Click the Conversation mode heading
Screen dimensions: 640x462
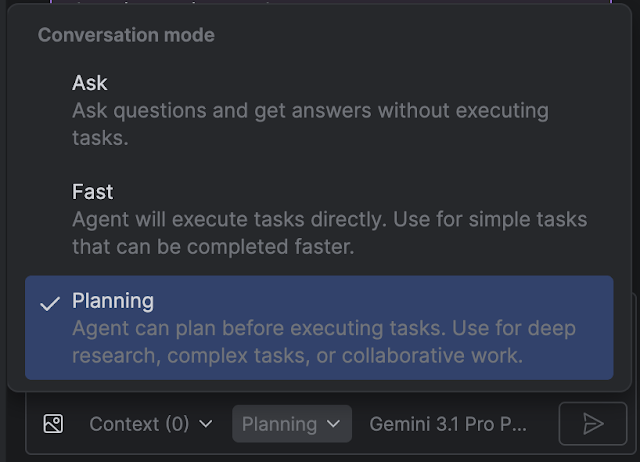[126, 35]
